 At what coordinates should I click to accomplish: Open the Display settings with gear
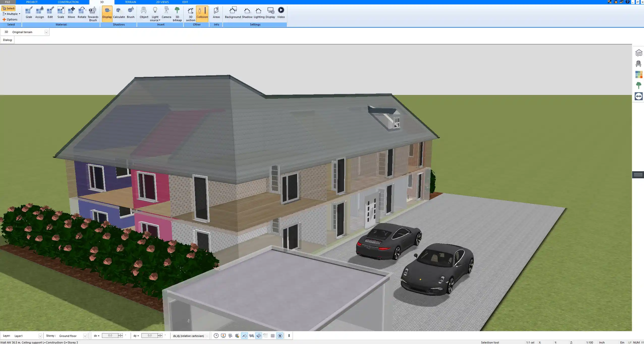(270, 13)
